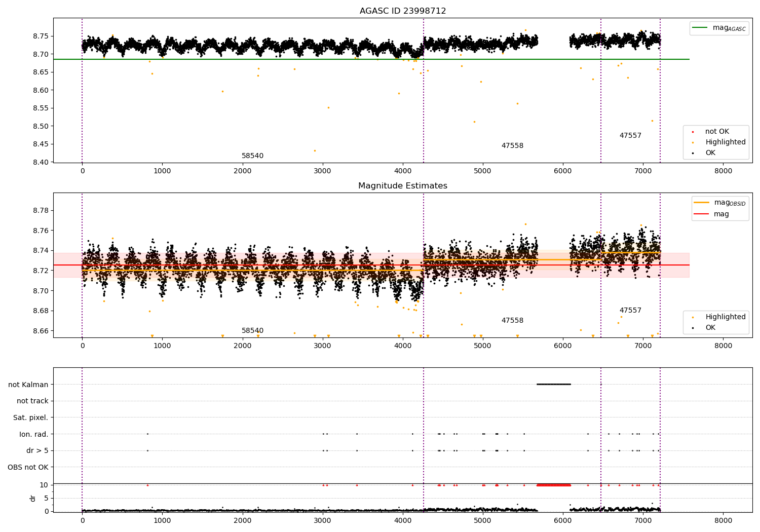Click the 'Ion. rad.' row label

coord(34,435)
